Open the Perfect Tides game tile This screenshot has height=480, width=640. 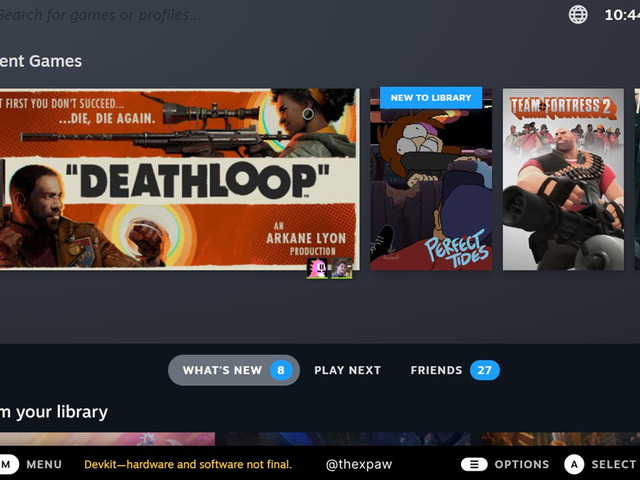click(431, 185)
